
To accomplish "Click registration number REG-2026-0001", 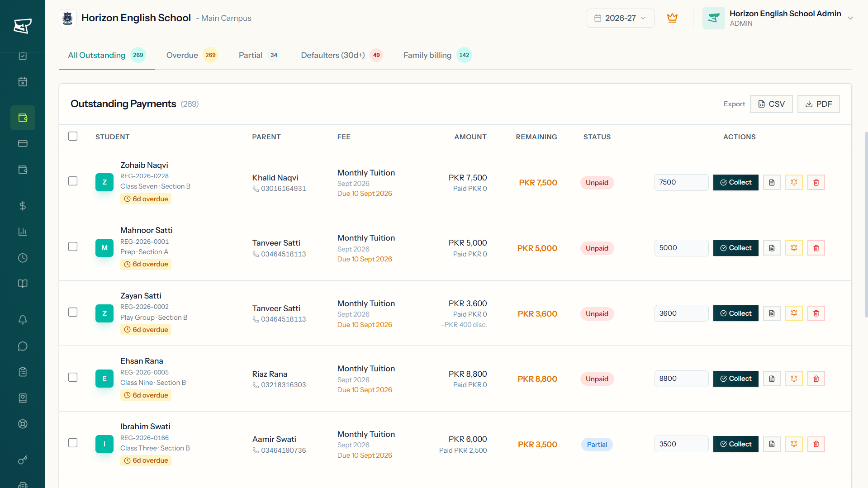I will tap(144, 242).
